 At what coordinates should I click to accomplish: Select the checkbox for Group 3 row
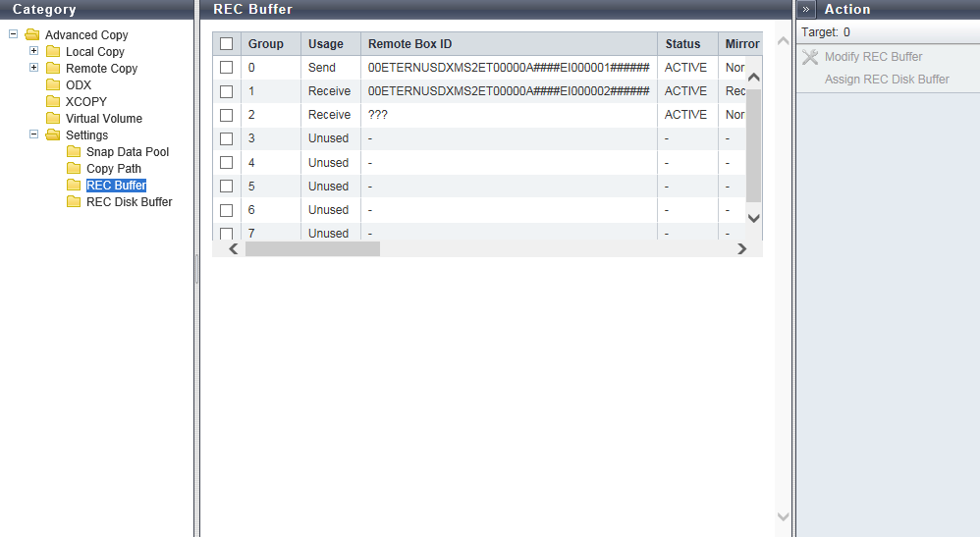pos(227,138)
